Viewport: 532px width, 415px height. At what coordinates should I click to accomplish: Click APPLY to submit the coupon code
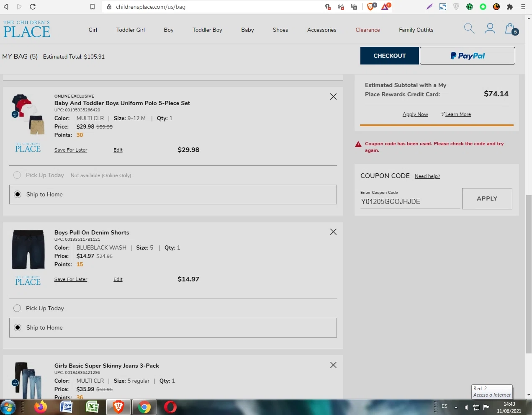[x=487, y=198]
